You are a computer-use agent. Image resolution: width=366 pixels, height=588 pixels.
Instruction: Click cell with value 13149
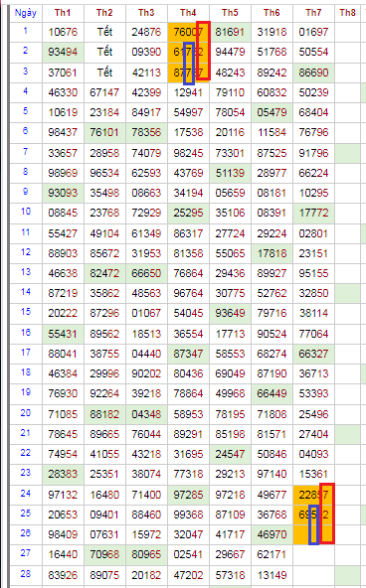coord(272,575)
